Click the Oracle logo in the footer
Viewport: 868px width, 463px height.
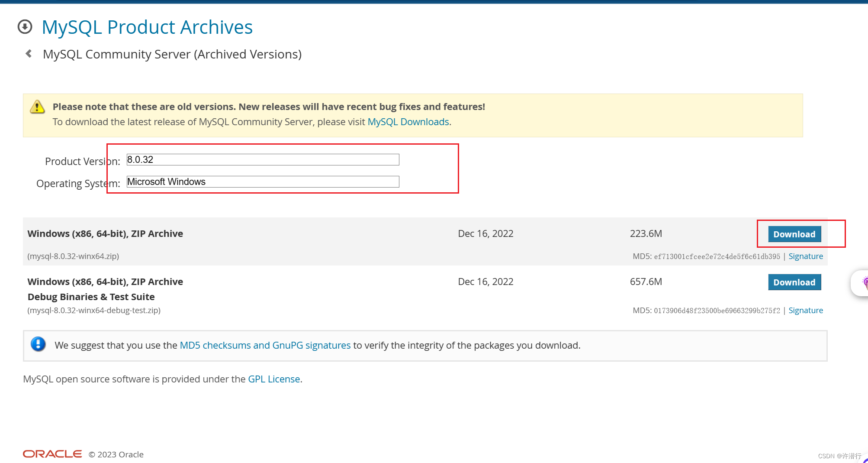52,454
